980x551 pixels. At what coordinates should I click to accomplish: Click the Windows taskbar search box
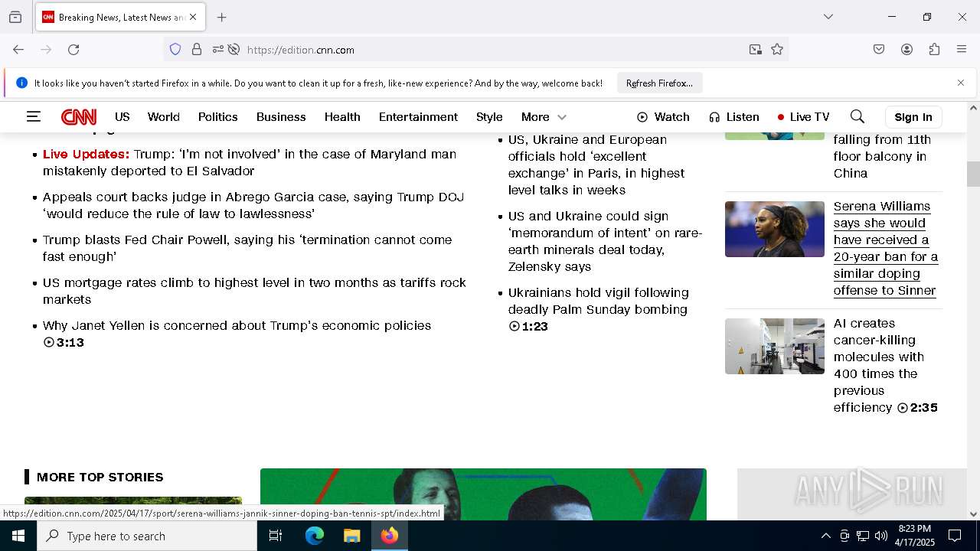(x=147, y=536)
